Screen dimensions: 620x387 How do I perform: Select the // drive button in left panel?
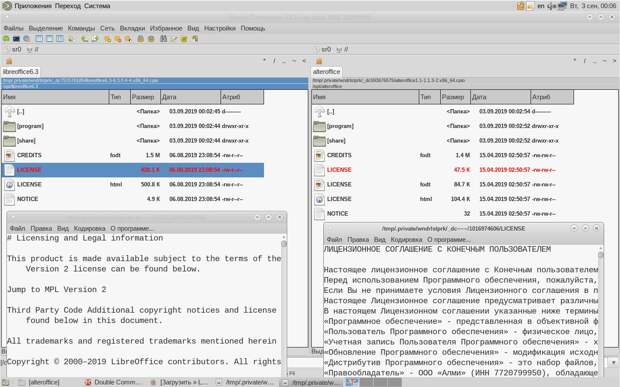tap(32, 49)
